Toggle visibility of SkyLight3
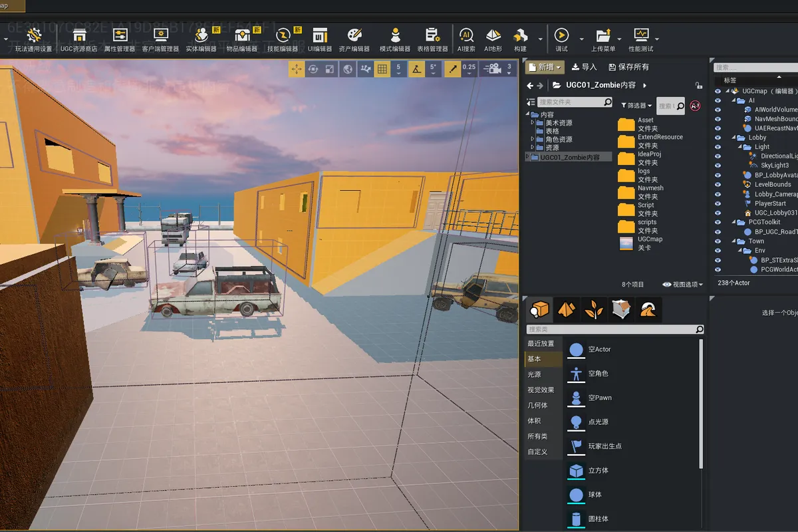Screen dimensions: 798x532 point(718,166)
